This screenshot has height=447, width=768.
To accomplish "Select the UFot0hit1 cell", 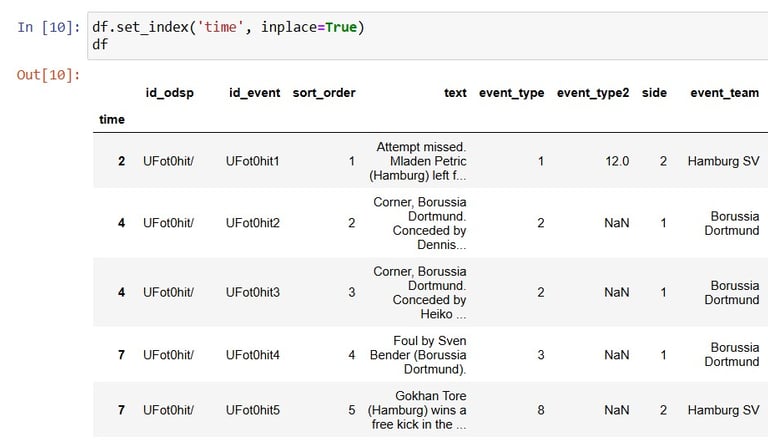I will pos(252,161).
